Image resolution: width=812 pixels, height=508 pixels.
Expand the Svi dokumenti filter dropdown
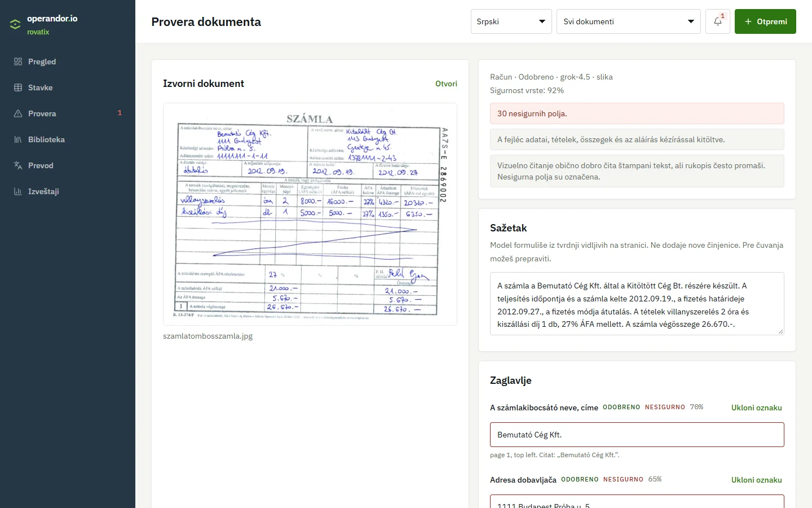629,21
